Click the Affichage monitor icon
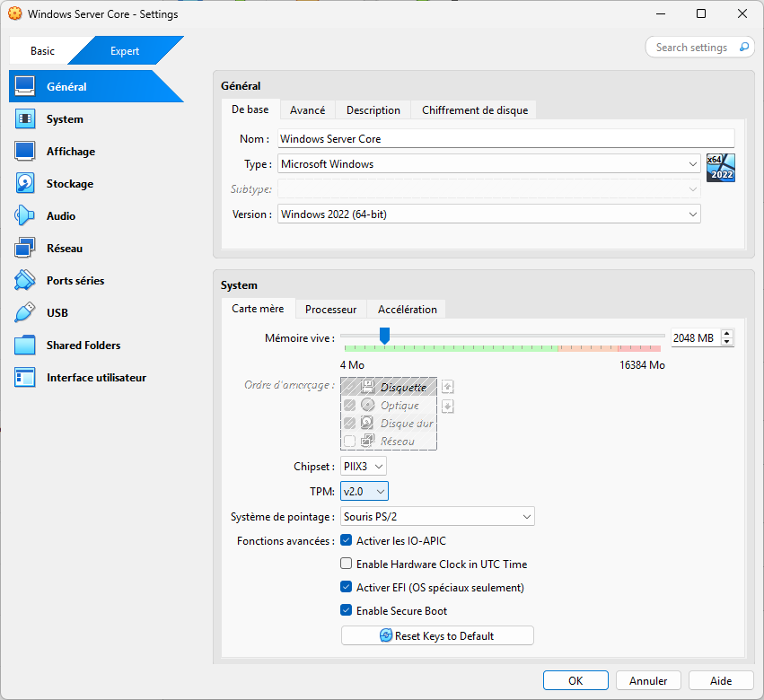 coord(24,151)
